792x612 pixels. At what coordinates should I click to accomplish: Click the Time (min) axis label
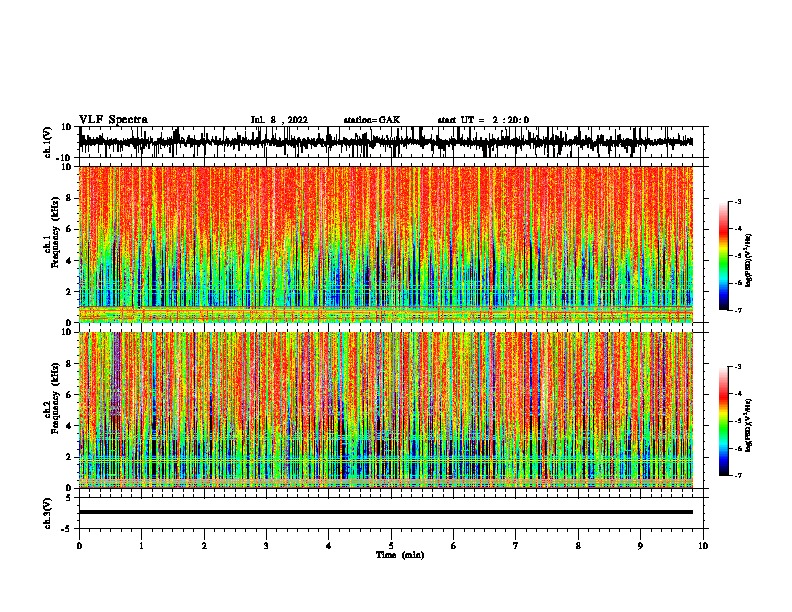pos(400,555)
